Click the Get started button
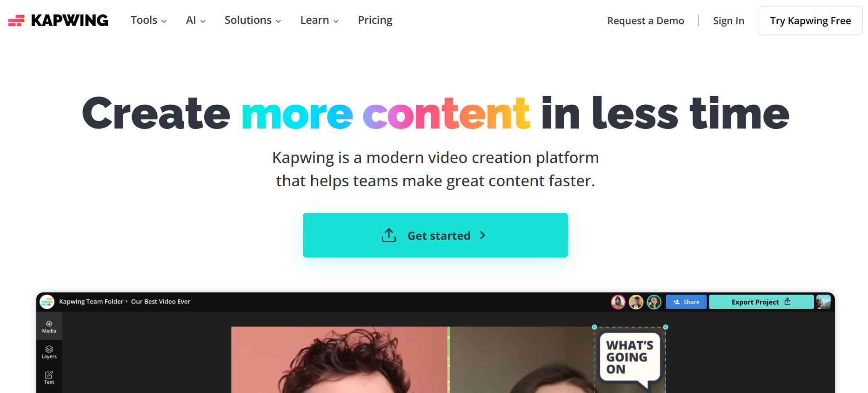This screenshot has width=868, height=393. click(x=435, y=235)
